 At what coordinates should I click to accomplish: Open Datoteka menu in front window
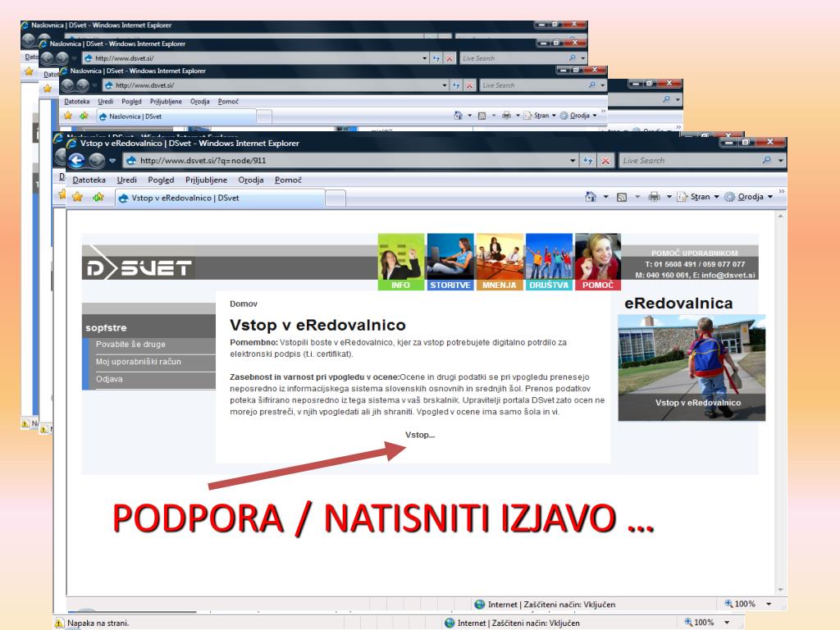tap(89, 180)
